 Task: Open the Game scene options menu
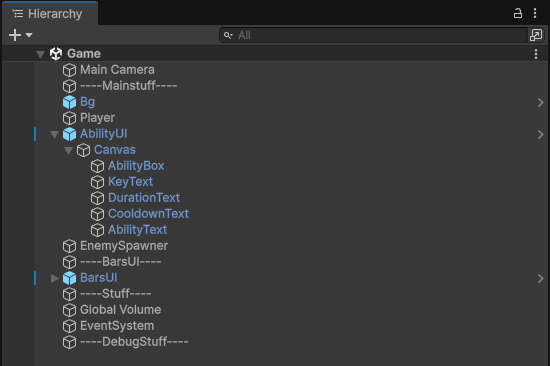pyautogui.click(x=536, y=54)
